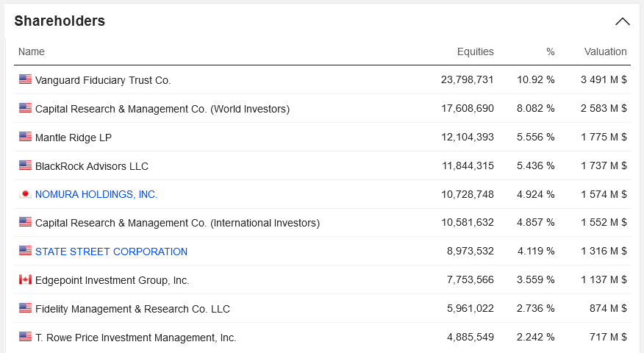This screenshot has height=353, width=644.
Task: Click the valuation 874 M $
Action: pyautogui.click(x=608, y=308)
